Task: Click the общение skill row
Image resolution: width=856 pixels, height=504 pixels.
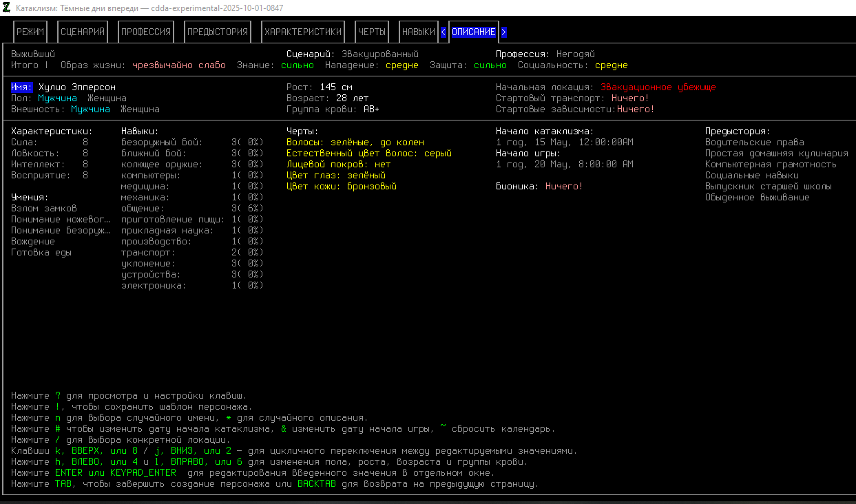Action: tap(193, 209)
